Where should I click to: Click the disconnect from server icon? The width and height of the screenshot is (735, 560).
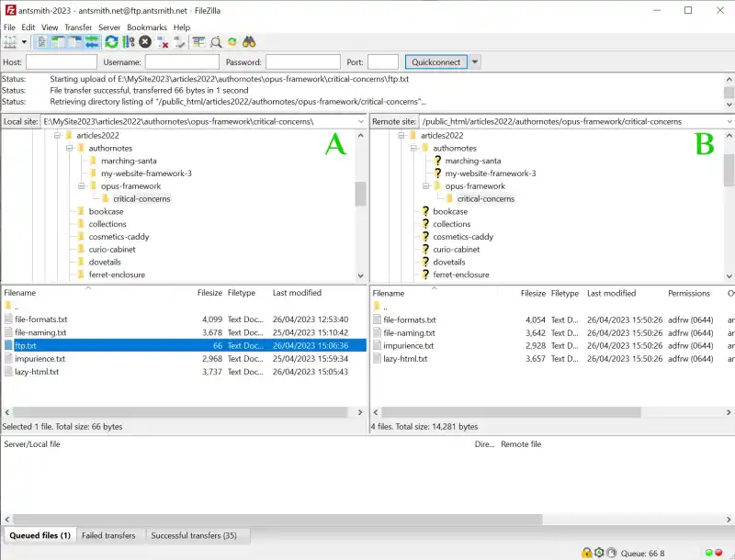(x=163, y=42)
